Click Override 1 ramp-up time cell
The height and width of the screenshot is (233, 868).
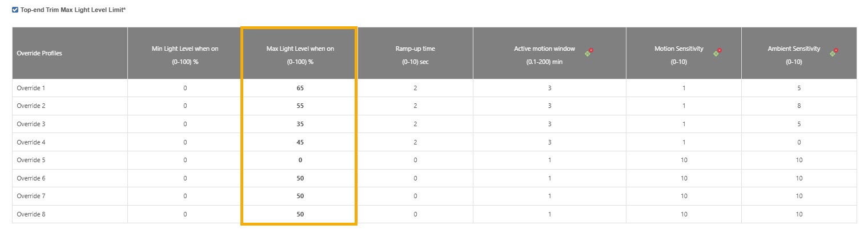[x=415, y=88]
